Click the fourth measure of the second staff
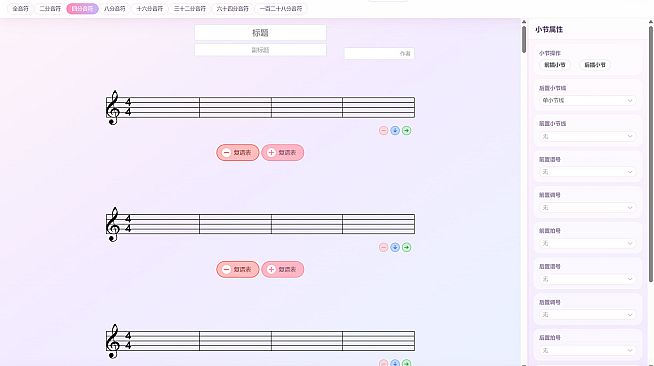The image size is (654, 366). coord(379,224)
